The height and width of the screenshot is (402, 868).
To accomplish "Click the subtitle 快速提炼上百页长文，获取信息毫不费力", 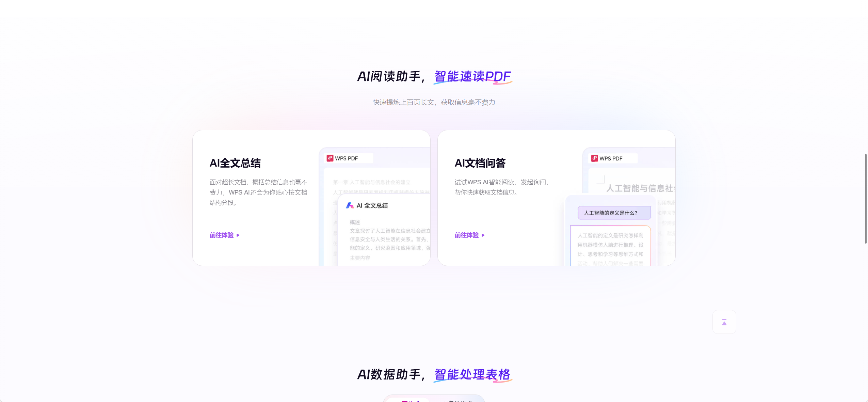I will click(x=434, y=102).
